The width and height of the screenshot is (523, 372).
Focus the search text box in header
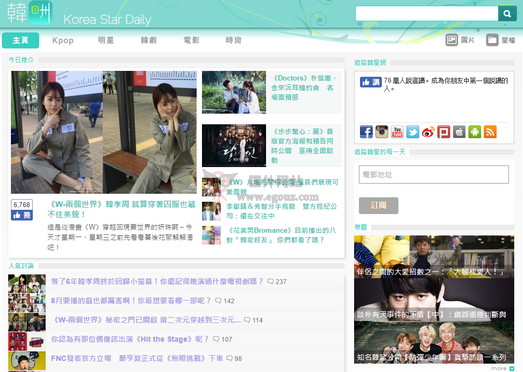(x=427, y=14)
